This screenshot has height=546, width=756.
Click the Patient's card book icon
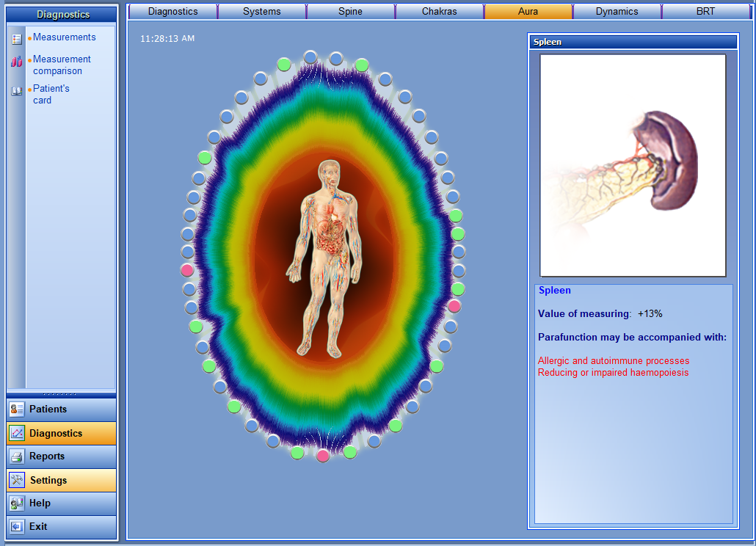point(17,91)
